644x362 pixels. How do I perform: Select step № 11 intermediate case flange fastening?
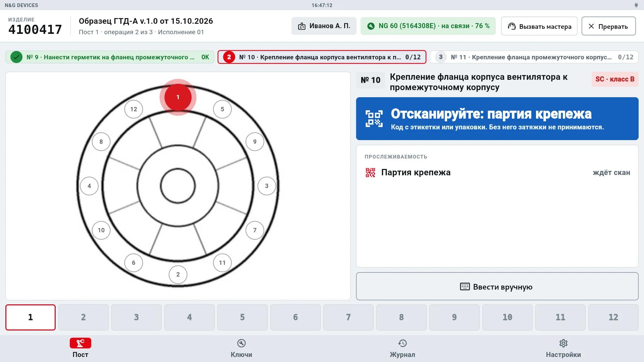pos(534,57)
